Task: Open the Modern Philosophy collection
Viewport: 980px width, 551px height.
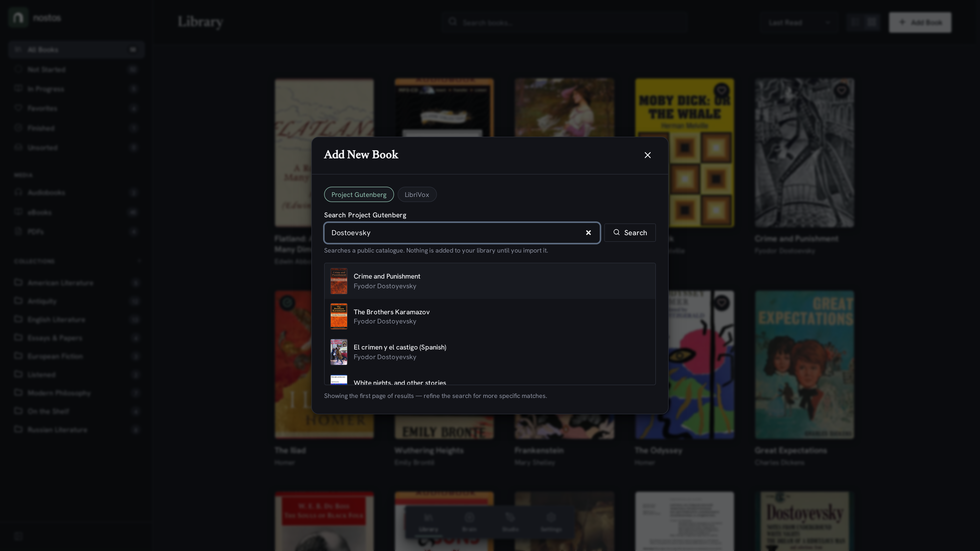Action: (x=76, y=393)
